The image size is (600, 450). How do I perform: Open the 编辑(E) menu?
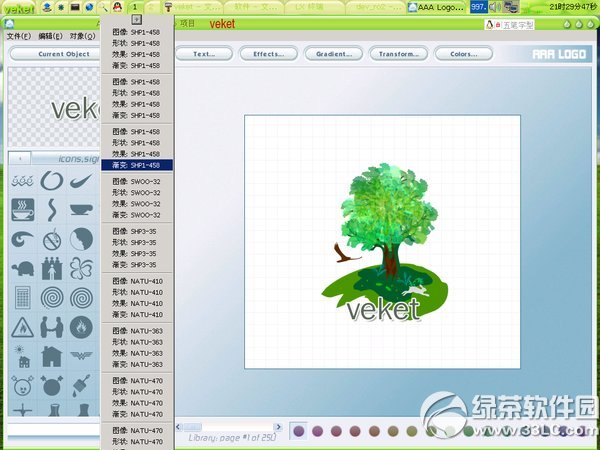(51, 36)
